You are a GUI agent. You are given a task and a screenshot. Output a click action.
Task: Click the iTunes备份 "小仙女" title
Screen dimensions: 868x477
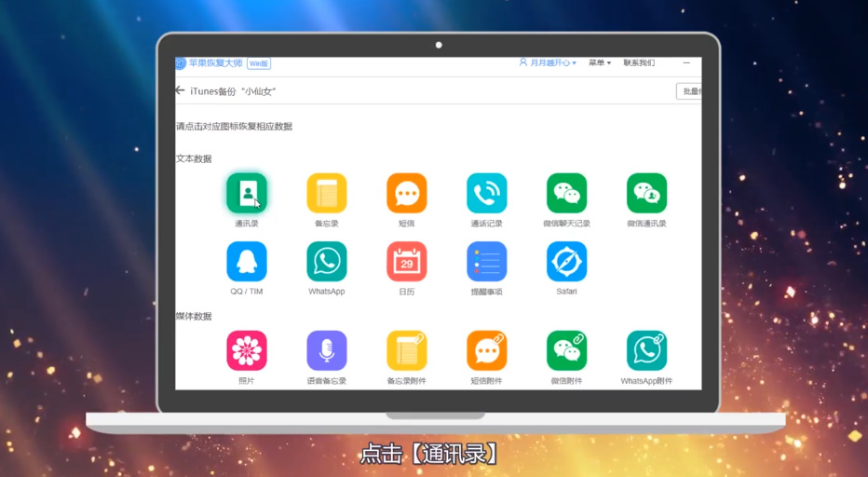pos(233,91)
